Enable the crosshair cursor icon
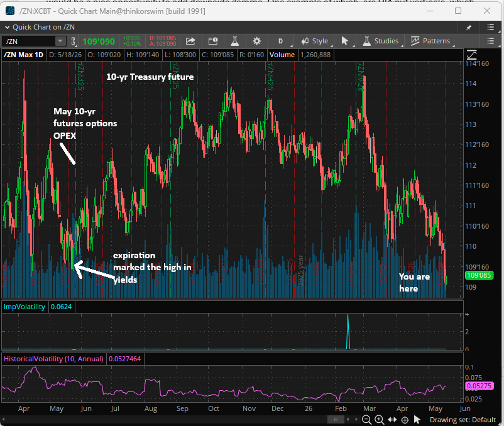Viewport: 504px width, 426px height. click(405, 420)
